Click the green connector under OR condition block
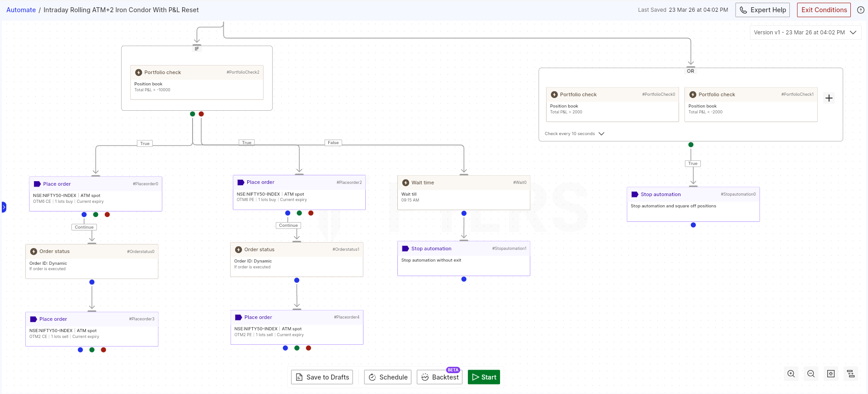The width and height of the screenshot is (868, 394). (x=691, y=145)
